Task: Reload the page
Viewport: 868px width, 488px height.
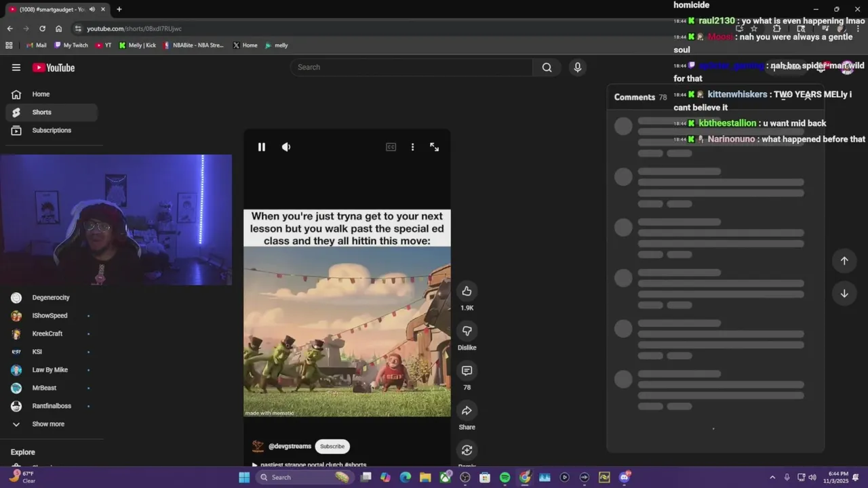Action: click(42, 28)
